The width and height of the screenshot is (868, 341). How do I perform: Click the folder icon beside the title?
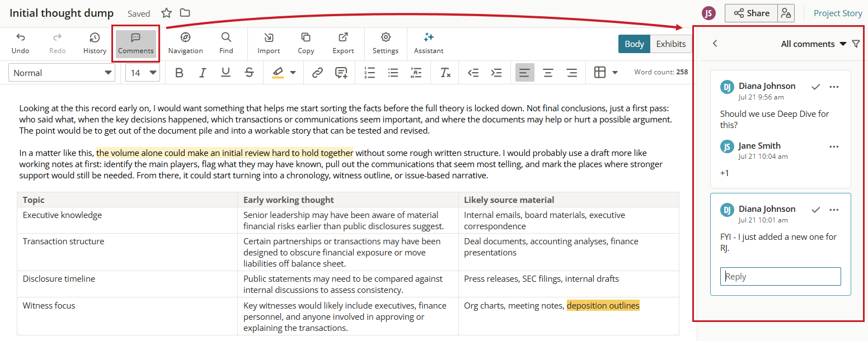(185, 13)
